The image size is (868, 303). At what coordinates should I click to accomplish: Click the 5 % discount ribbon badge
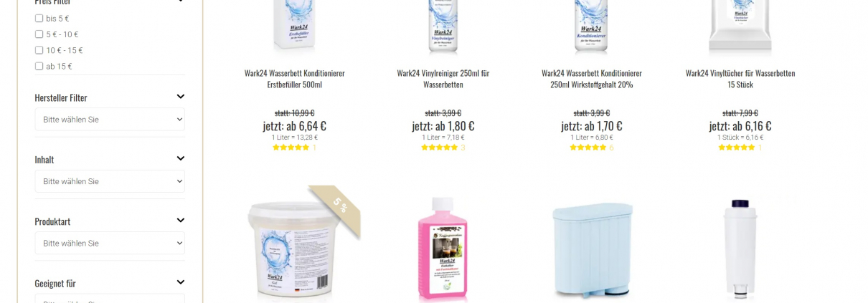point(339,206)
